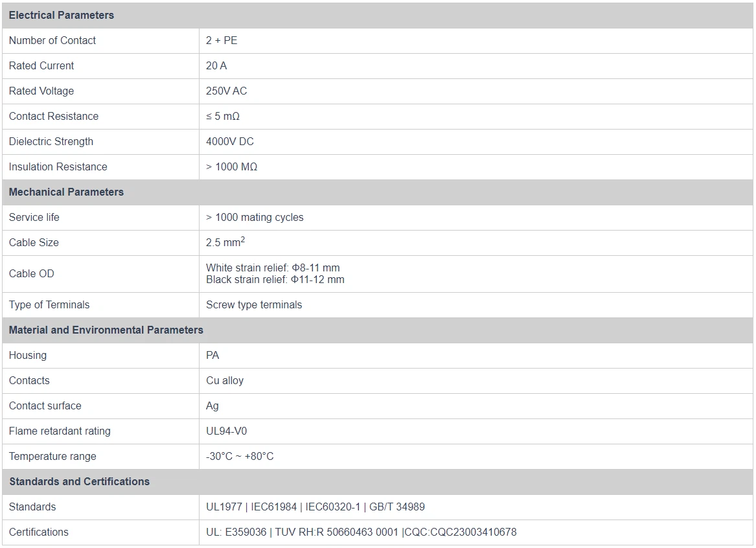Click the 250V AC rated voltage value
The image size is (756, 548).
click(226, 91)
